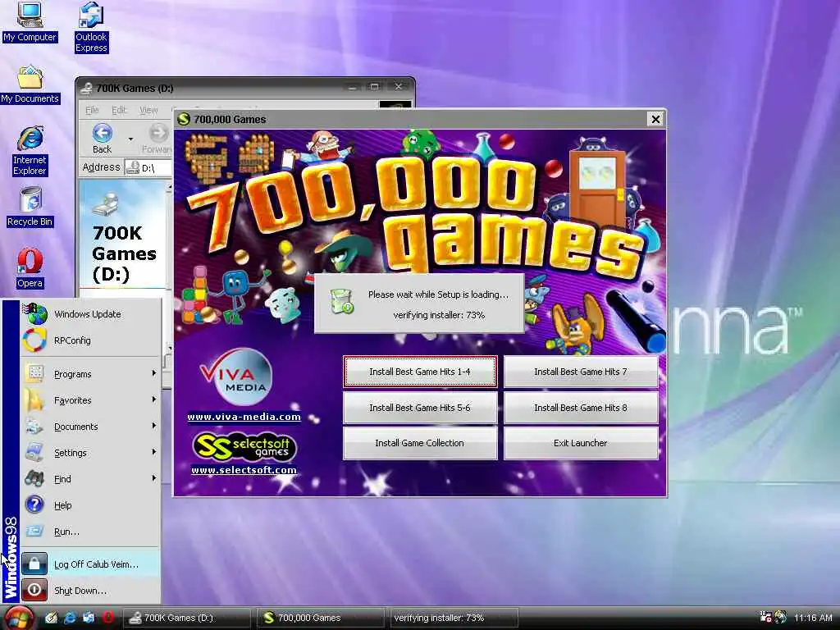Click Install Best Game Hits 1-4
The height and width of the screenshot is (630, 840).
[x=420, y=372]
